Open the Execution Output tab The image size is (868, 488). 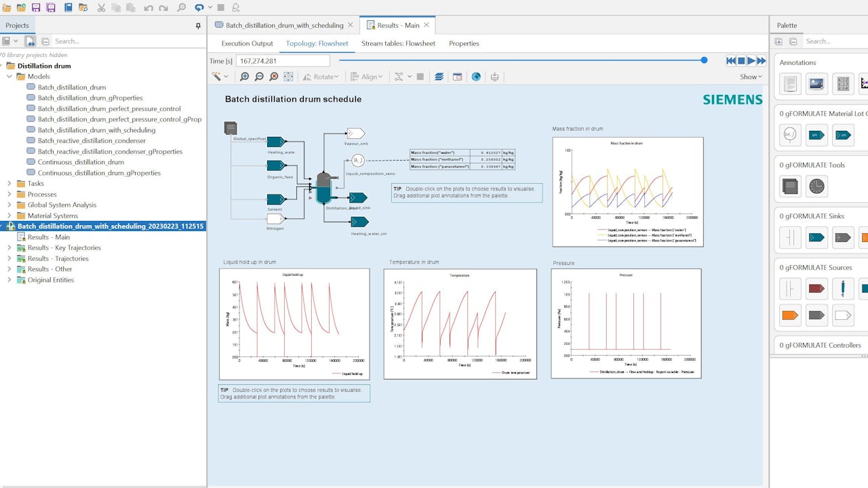tap(247, 43)
